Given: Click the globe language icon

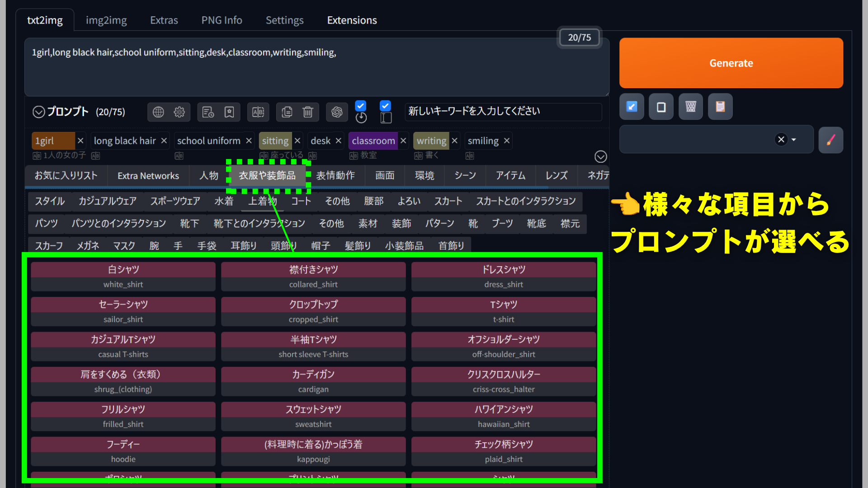Looking at the screenshot, I should (158, 112).
